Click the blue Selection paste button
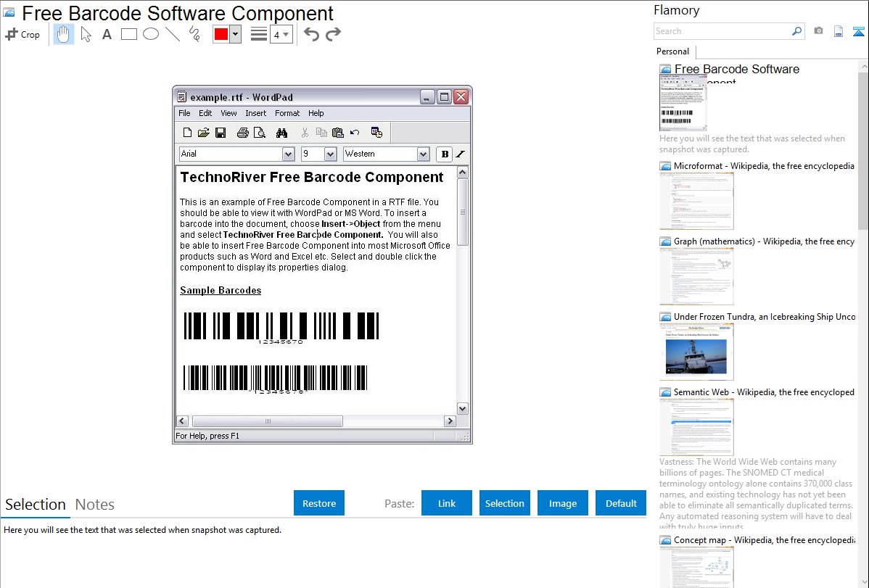869x588 pixels. [504, 503]
